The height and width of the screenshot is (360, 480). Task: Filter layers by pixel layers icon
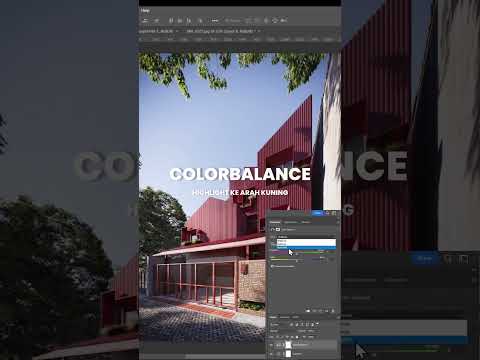coord(292,324)
